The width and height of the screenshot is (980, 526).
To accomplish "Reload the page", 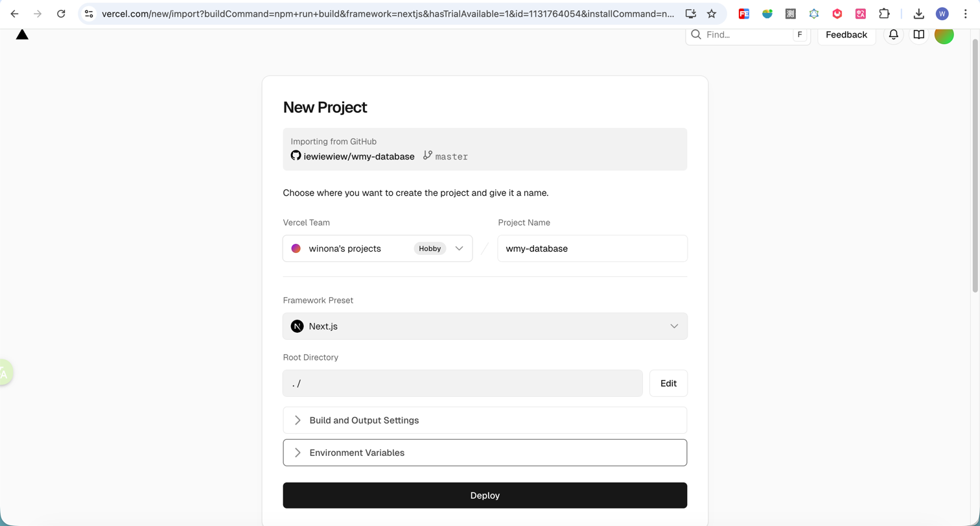I will 61,14.
